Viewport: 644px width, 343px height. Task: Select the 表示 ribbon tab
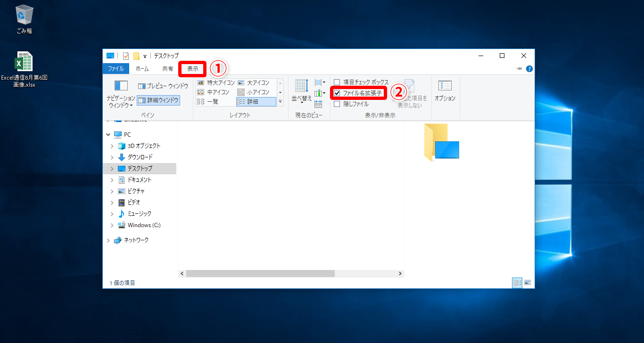193,69
